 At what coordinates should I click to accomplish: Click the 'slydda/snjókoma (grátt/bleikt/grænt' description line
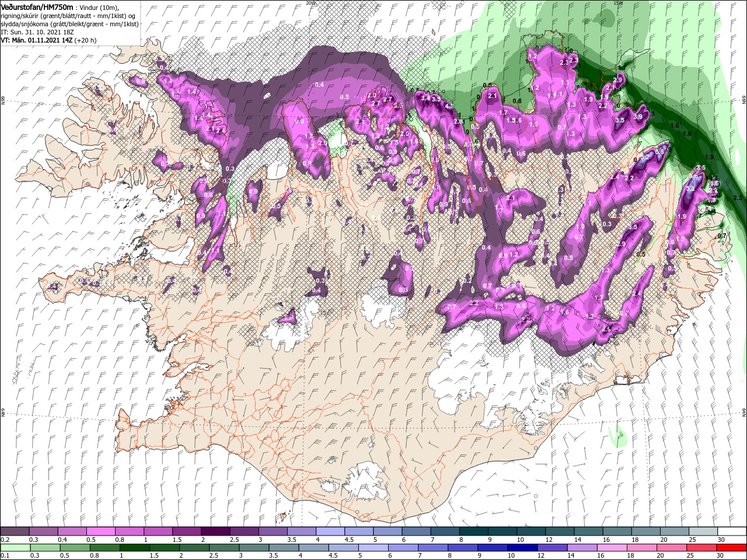click(x=69, y=24)
